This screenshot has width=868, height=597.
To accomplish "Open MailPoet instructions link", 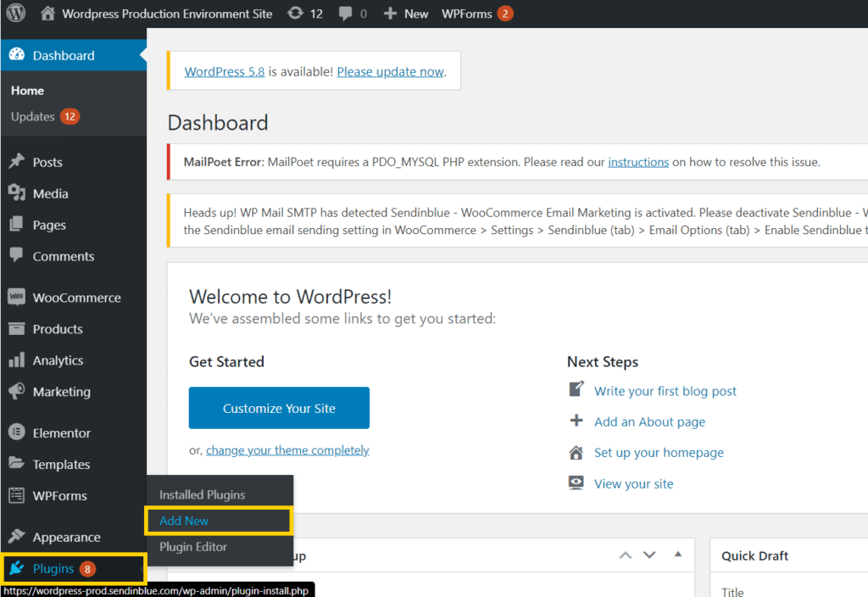I will [x=638, y=162].
